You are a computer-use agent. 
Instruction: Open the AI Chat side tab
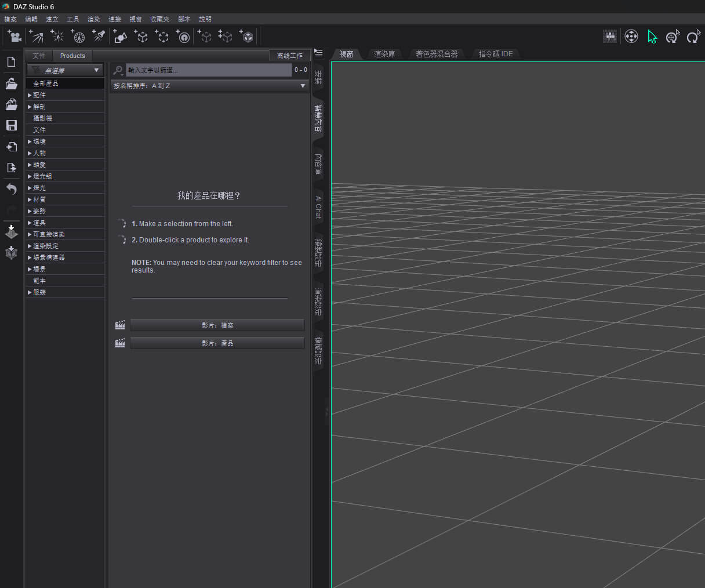[x=318, y=207]
